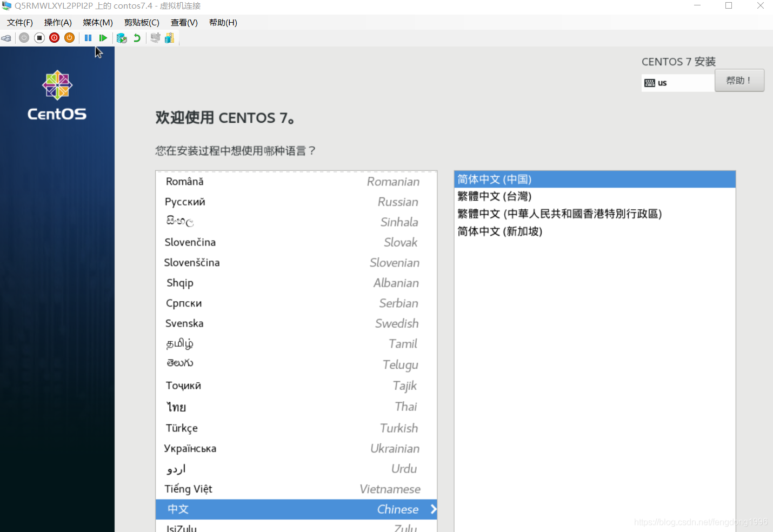Screen dimensions: 773x532
Task: Click the orange Save state icon
Action: (69, 38)
